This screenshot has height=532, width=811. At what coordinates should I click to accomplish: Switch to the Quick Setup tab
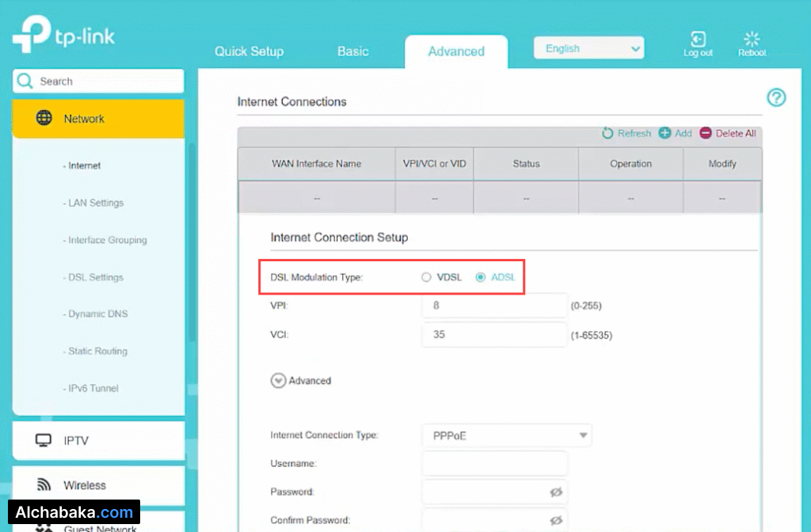pyautogui.click(x=249, y=51)
